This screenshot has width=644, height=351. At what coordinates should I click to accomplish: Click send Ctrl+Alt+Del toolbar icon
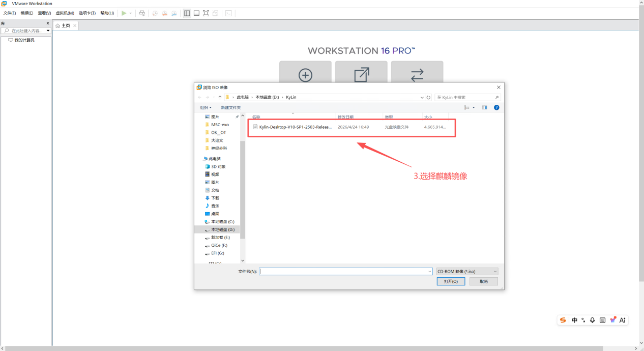142,13
